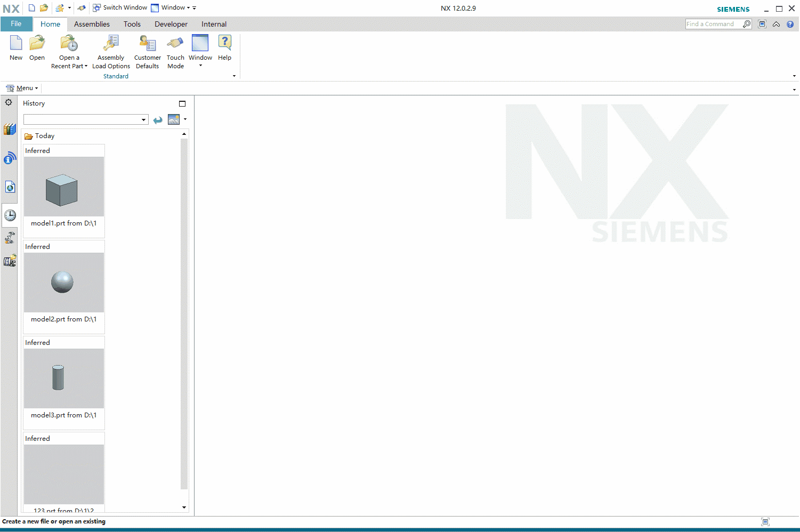Switch to the Assemblies tab
Image resolution: width=800 pixels, height=532 pixels.
pyautogui.click(x=92, y=24)
